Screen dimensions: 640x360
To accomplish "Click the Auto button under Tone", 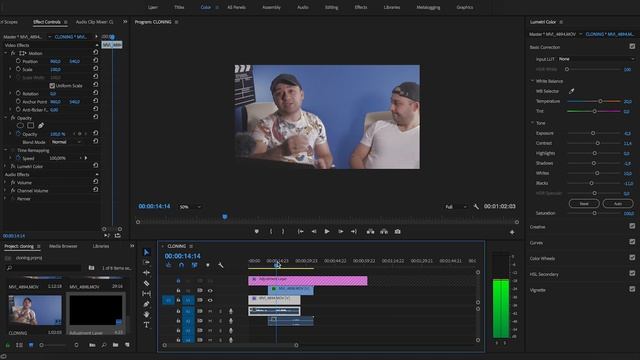I will pos(618,203).
